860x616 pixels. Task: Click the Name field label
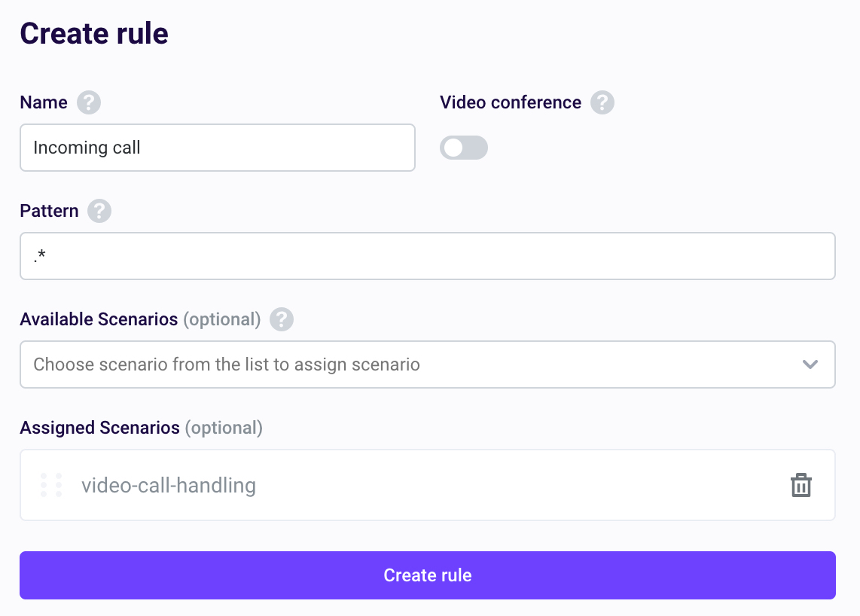44,102
